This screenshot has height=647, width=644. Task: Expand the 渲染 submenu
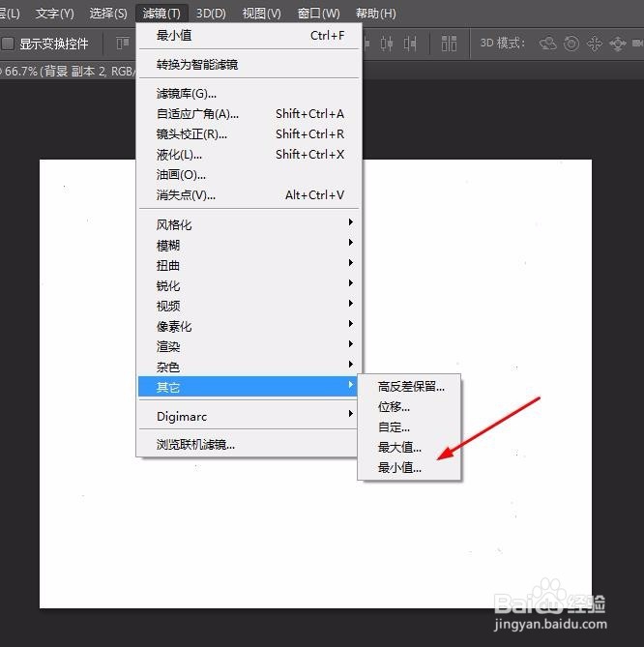point(249,346)
